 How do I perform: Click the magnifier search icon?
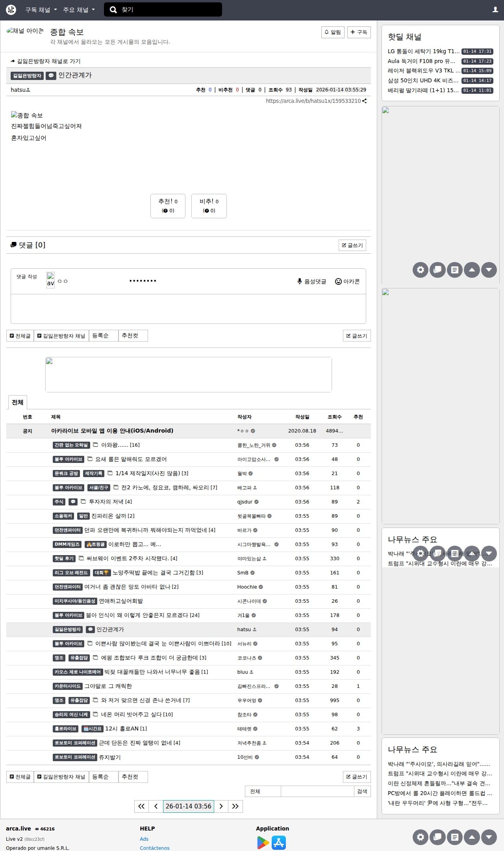(113, 10)
